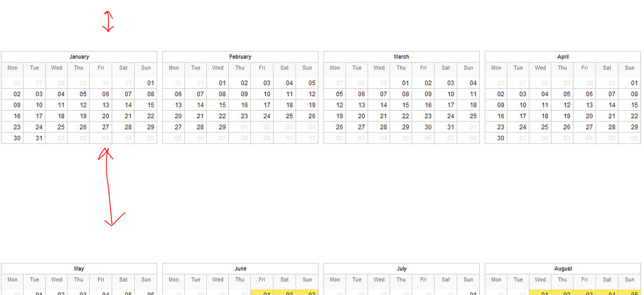
Task: Click February 10 date cell
Action: [x=262, y=94]
